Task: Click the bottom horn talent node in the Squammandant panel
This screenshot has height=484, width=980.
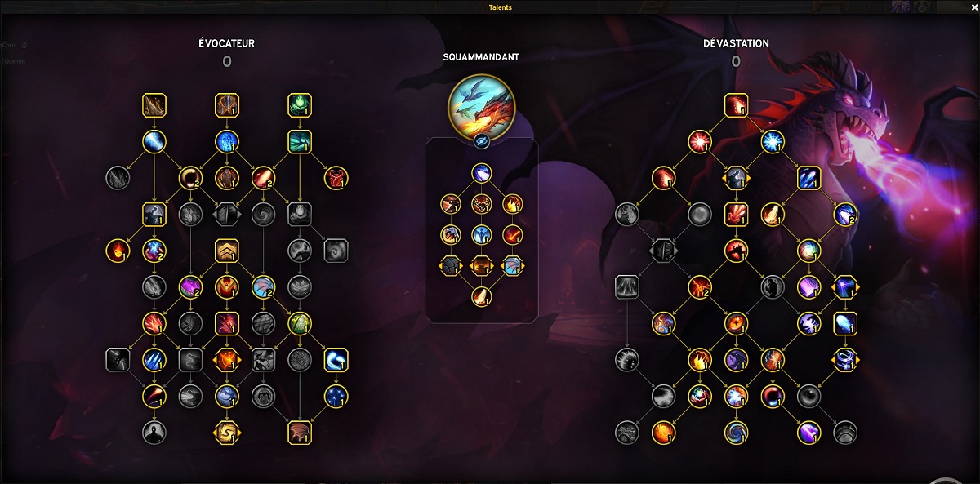Action: (x=482, y=297)
